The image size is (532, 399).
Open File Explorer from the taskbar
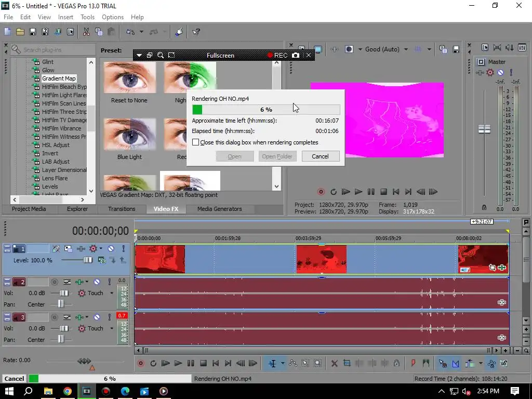click(48, 391)
